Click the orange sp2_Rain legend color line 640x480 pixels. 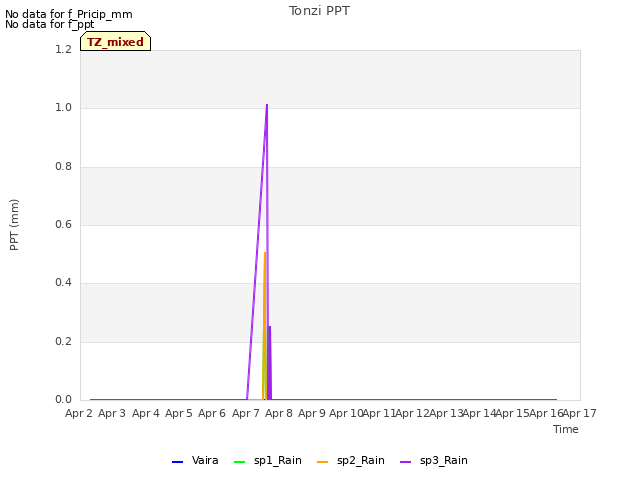[x=322, y=462]
